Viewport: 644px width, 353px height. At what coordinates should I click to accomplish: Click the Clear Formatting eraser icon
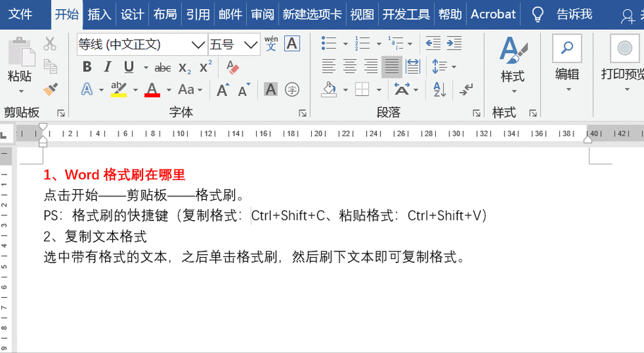(233, 67)
